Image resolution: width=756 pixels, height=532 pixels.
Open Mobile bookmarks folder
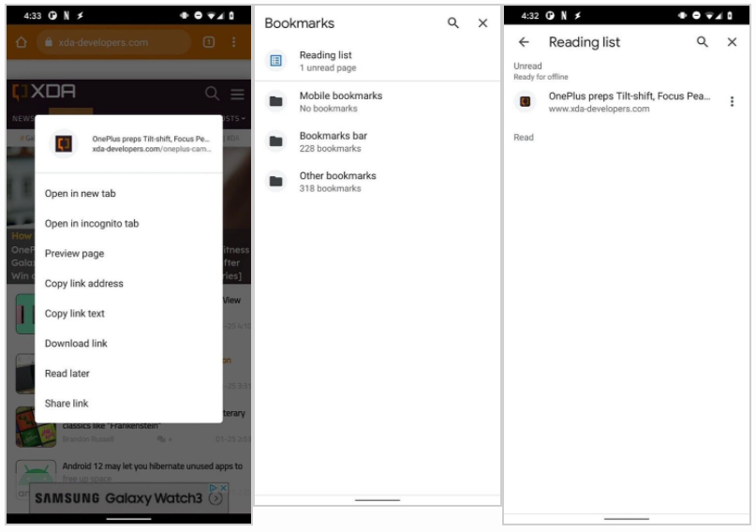tap(378, 102)
